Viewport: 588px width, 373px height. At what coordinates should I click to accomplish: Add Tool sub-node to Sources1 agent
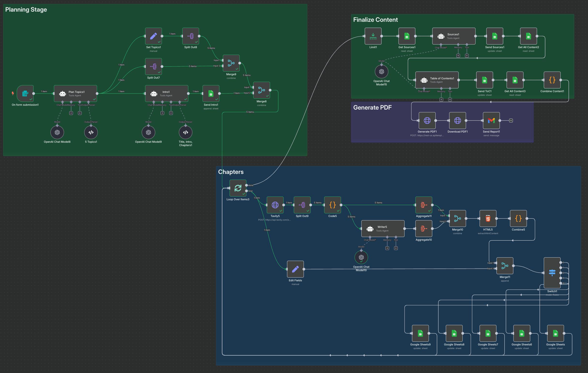click(x=467, y=56)
